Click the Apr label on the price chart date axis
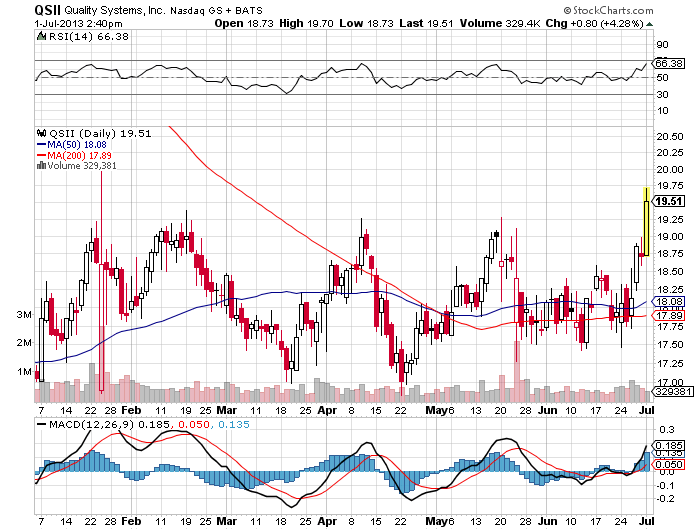 [x=327, y=410]
